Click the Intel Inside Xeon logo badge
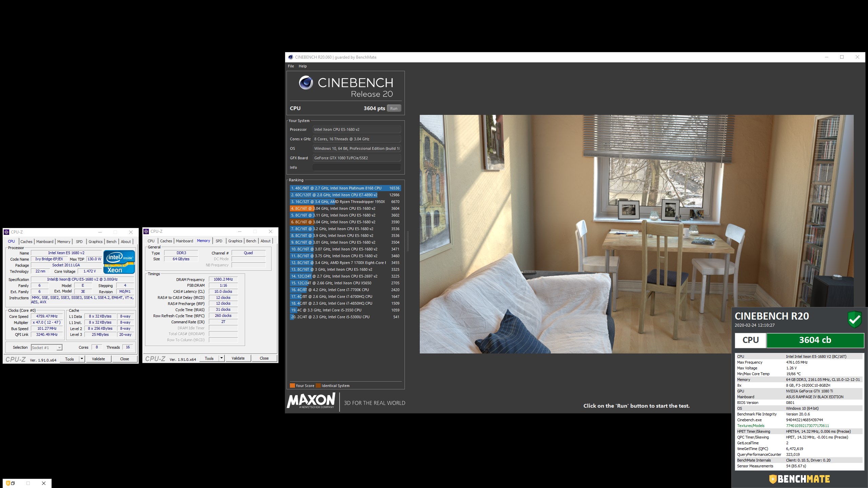868x488 pixels. (119, 262)
